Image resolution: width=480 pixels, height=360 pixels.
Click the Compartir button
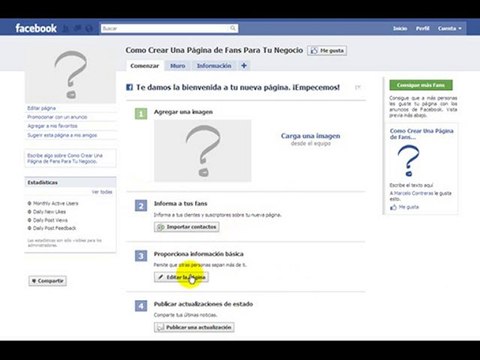click(48, 281)
